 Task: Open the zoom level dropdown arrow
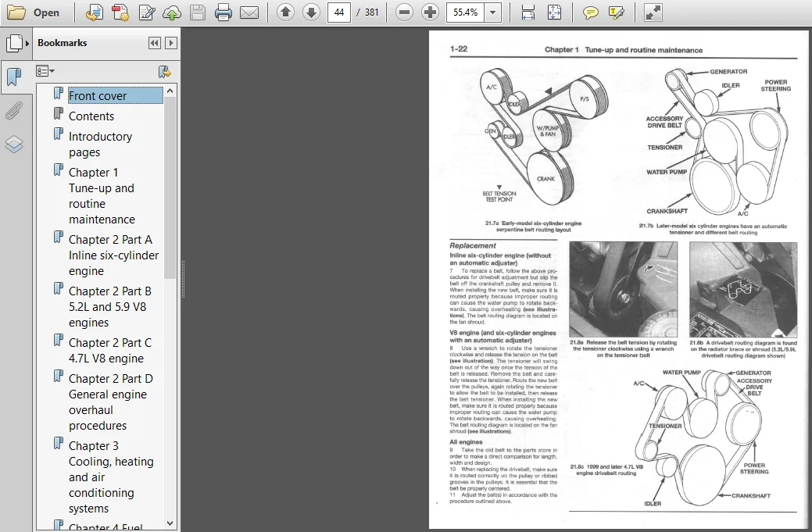coord(493,12)
